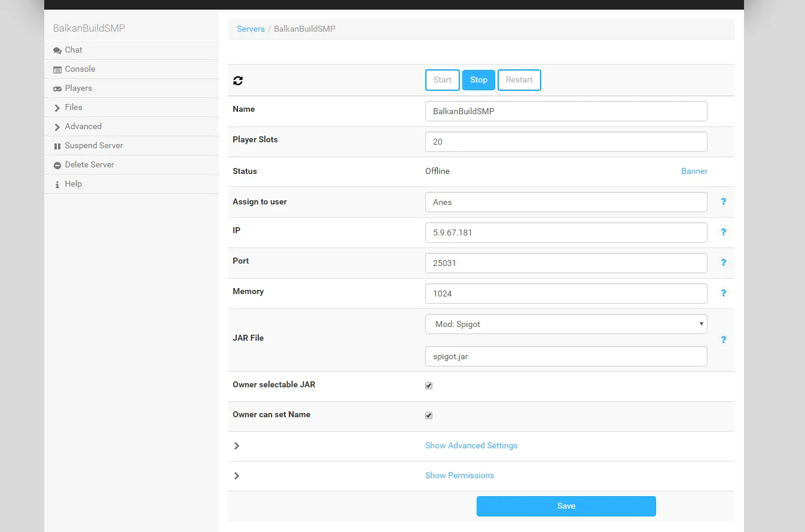Click the refresh status icon
This screenshot has width=805, height=532.
tap(238, 81)
